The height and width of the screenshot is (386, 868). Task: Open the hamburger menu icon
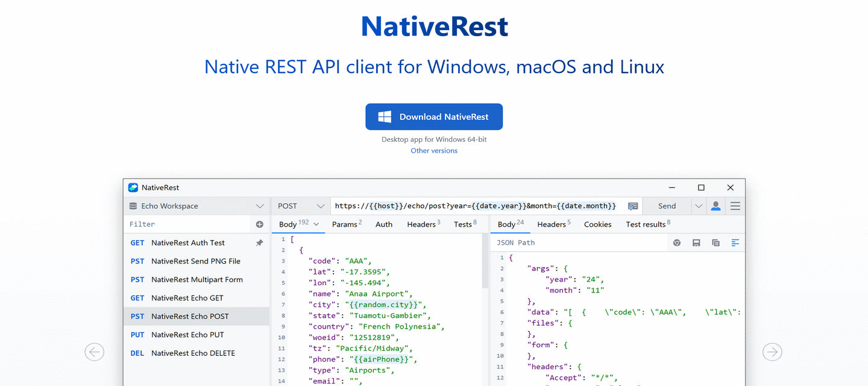[735, 206]
